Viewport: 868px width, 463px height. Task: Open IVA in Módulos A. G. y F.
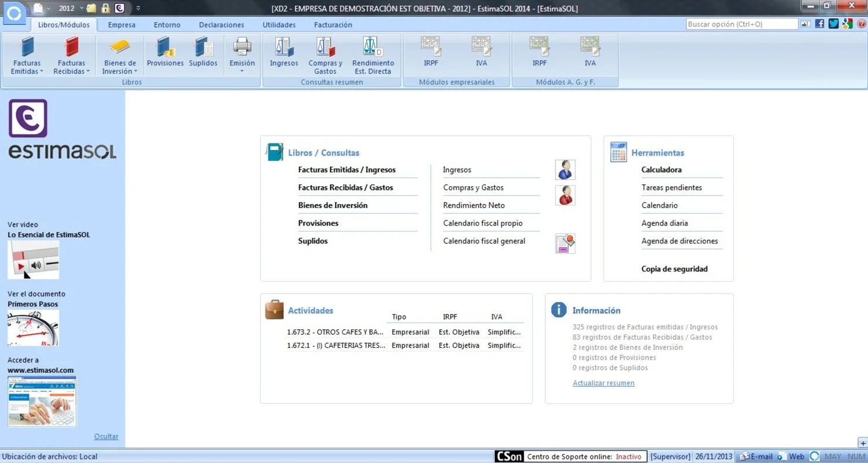(x=590, y=53)
